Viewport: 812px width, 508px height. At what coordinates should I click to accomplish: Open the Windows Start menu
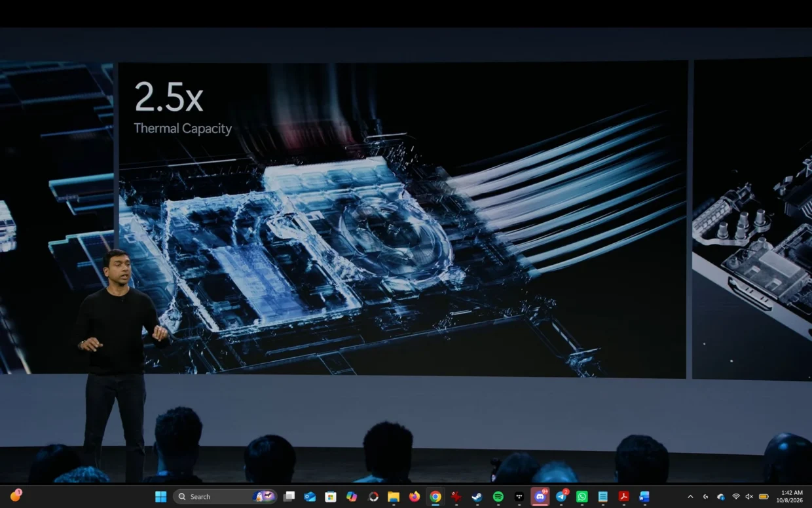(160, 497)
